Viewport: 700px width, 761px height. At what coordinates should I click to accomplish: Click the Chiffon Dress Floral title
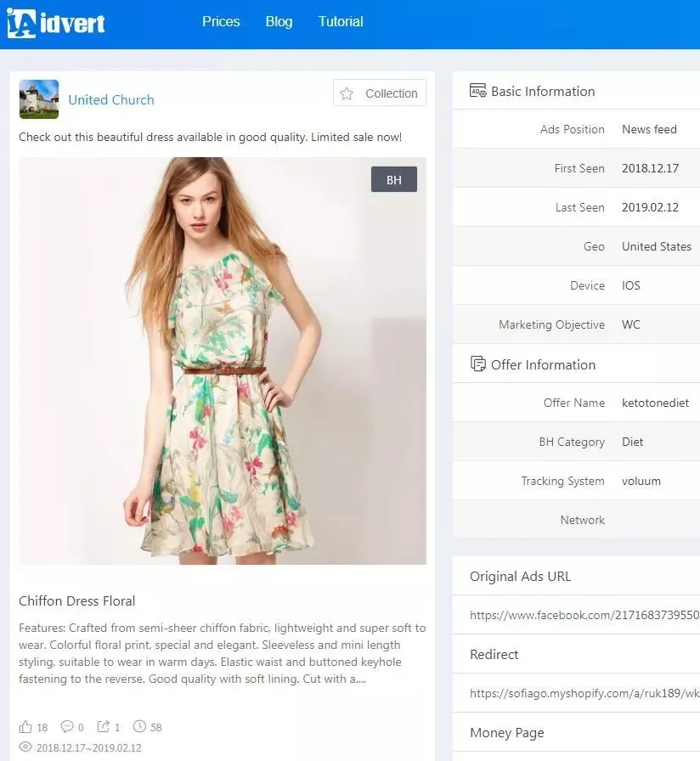click(77, 600)
